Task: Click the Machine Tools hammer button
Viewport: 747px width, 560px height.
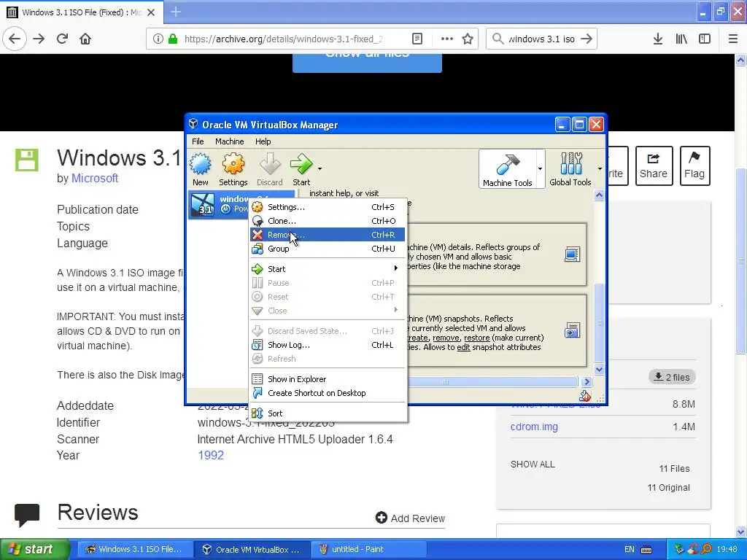Action: point(508,169)
